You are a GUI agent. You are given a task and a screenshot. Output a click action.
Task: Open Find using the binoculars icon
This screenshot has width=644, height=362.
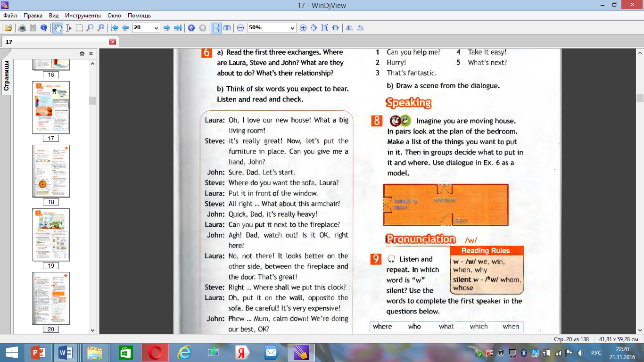[x=33, y=28]
